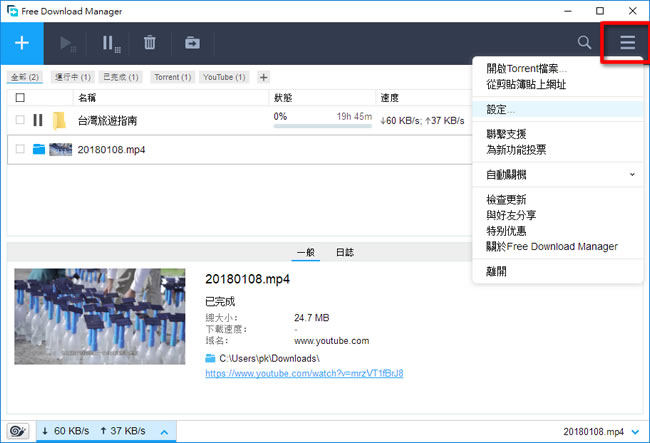Image resolution: width=650 pixels, height=443 pixels.
Task: Select the 已完成 (1) filter tab
Action: tap(121, 77)
